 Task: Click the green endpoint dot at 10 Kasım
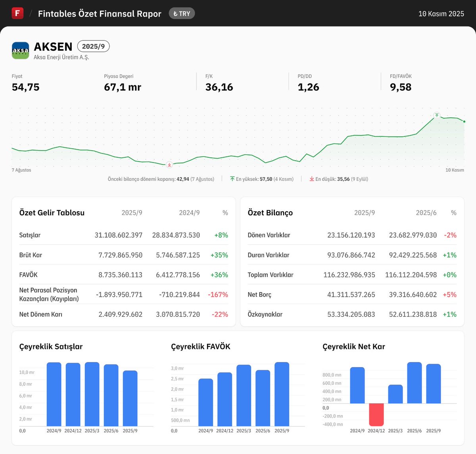pos(463,122)
